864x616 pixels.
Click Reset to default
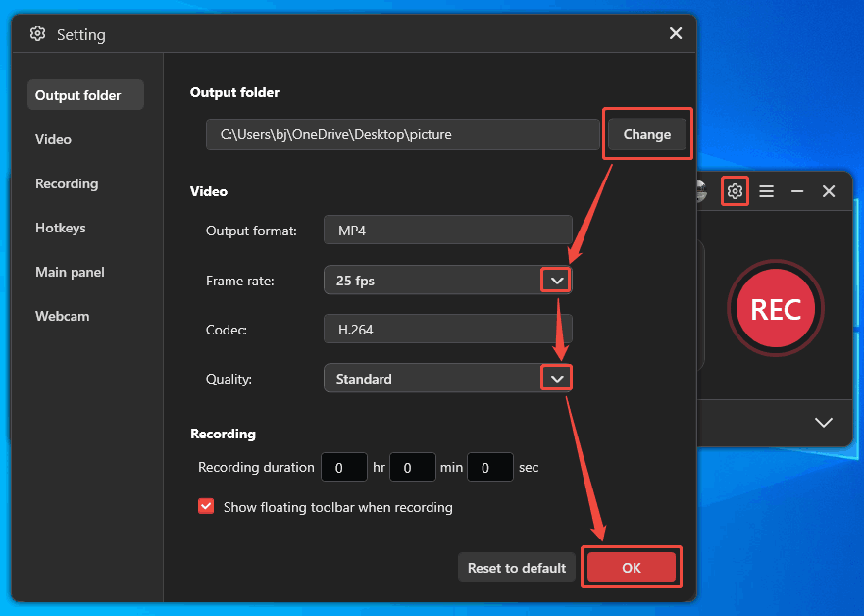[516, 567]
